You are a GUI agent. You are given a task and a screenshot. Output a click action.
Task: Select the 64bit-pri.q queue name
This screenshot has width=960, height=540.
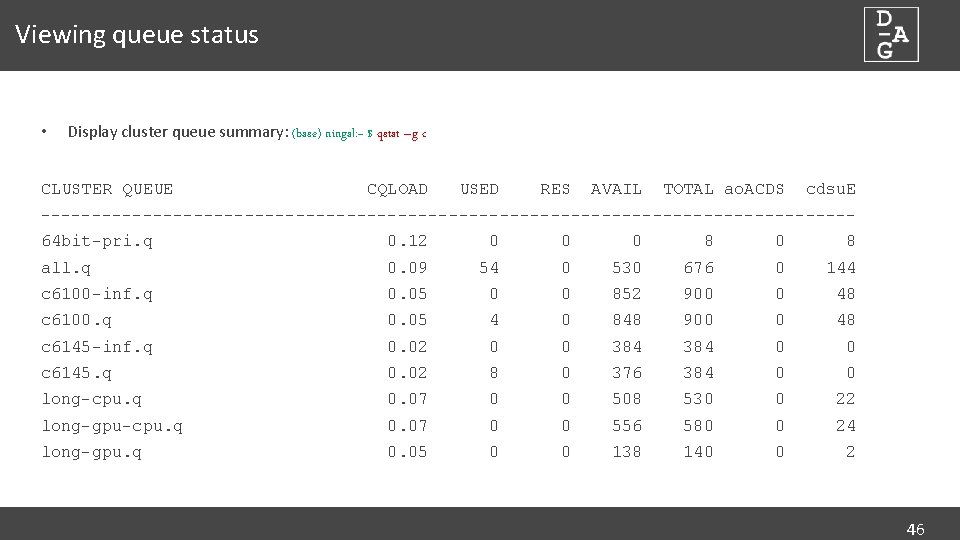click(97, 241)
